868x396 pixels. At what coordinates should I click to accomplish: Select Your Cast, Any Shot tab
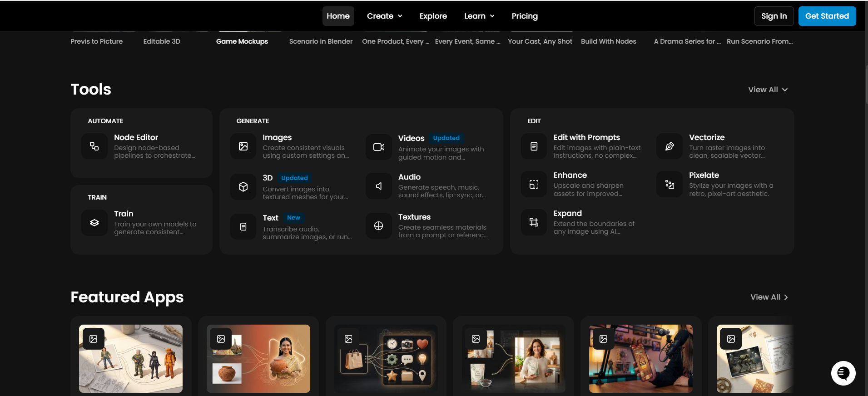(540, 41)
